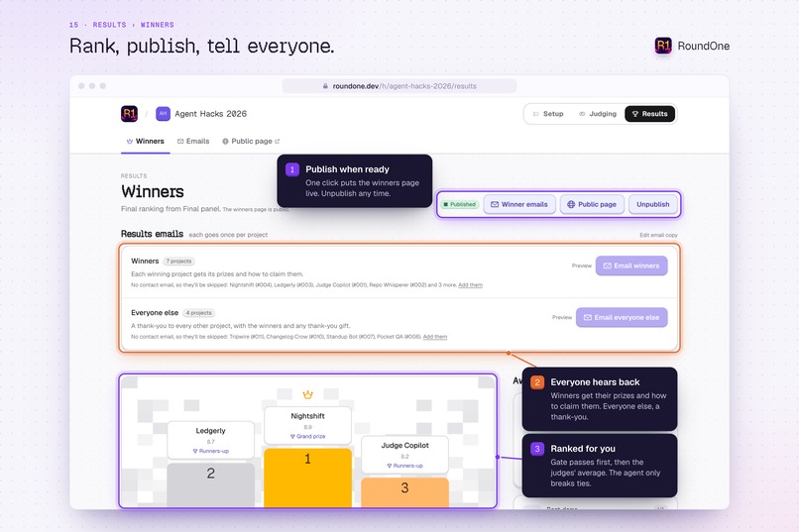The height and width of the screenshot is (532, 799).
Task: Click the Runners-up label under Ledgerly
Action: pos(210,451)
